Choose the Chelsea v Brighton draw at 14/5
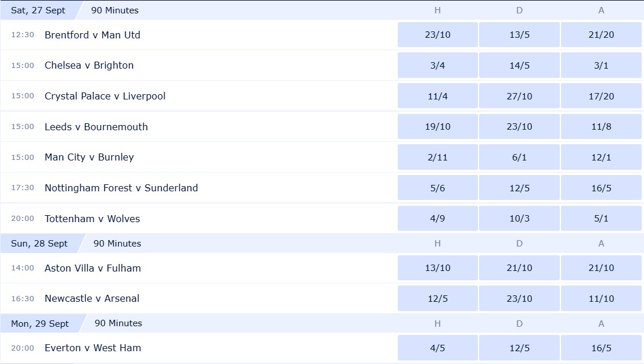The image size is (644, 364). pos(519,65)
